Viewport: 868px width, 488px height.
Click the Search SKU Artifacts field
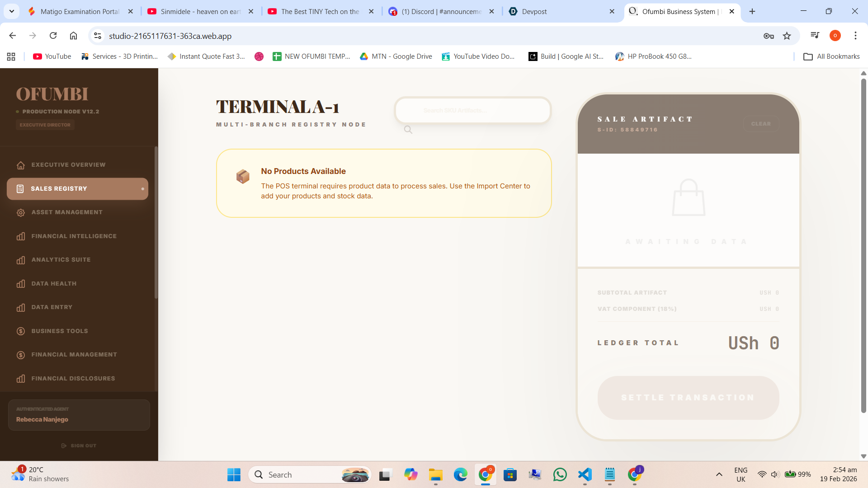click(472, 110)
